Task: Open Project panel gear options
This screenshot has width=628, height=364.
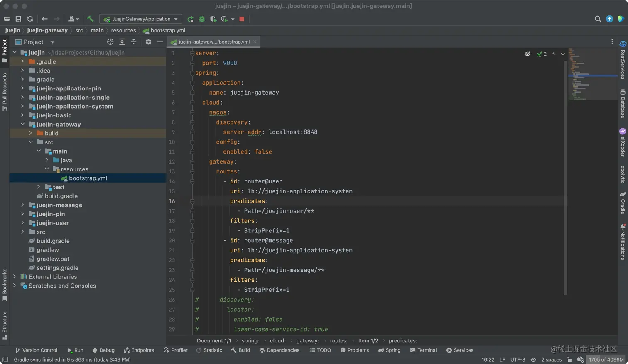Action: point(148,42)
